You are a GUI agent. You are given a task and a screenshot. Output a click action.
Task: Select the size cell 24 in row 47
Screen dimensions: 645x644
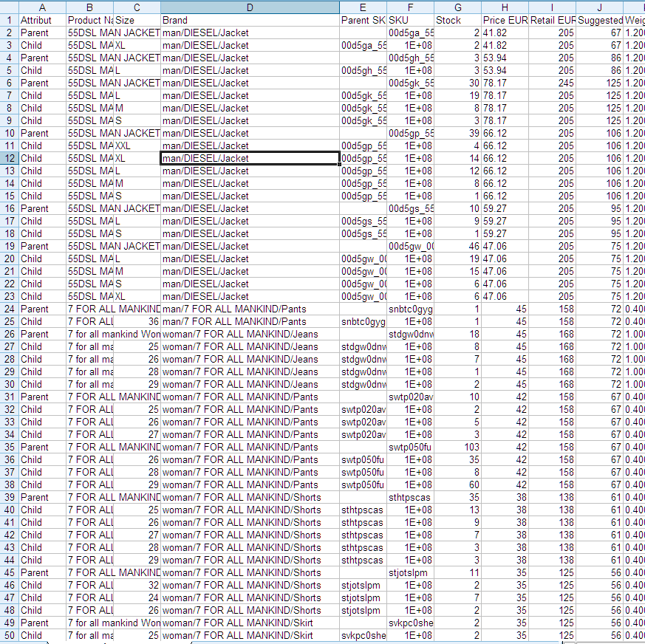(137, 597)
